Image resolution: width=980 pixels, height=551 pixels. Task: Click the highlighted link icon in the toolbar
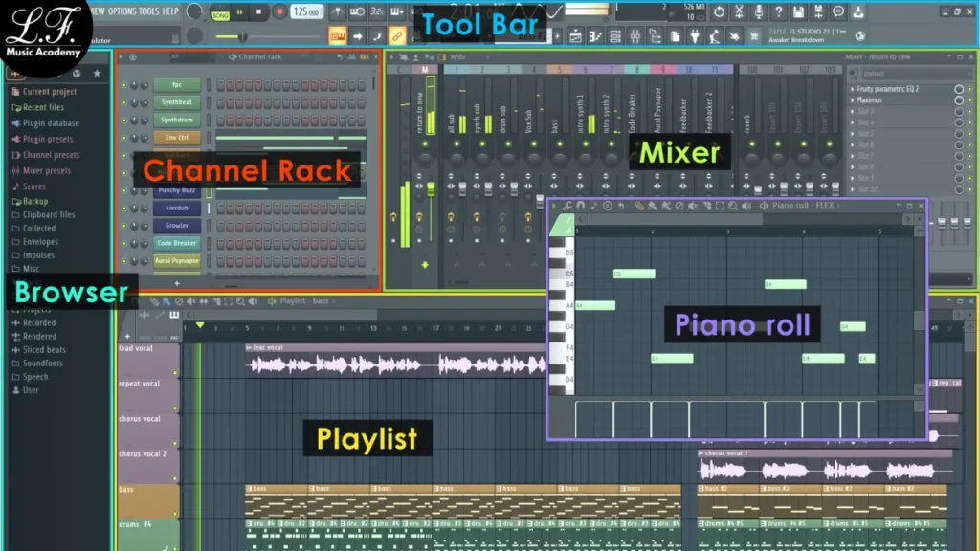pyautogui.click(x=396, y=36)
